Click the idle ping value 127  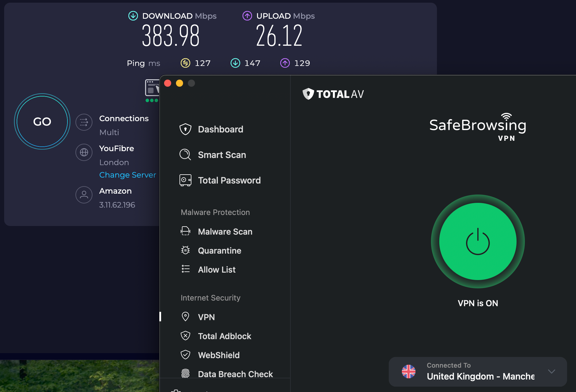pos(203,63)
